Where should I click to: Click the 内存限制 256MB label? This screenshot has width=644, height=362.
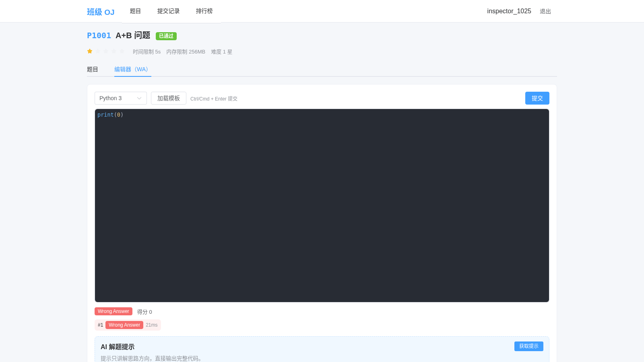186,52
